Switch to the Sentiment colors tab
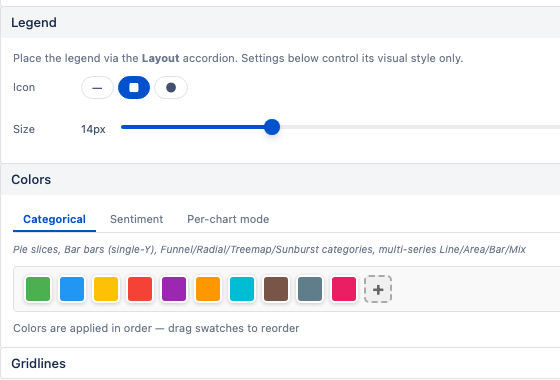Viewport: 560px width, 380px height. pos(136,219)
